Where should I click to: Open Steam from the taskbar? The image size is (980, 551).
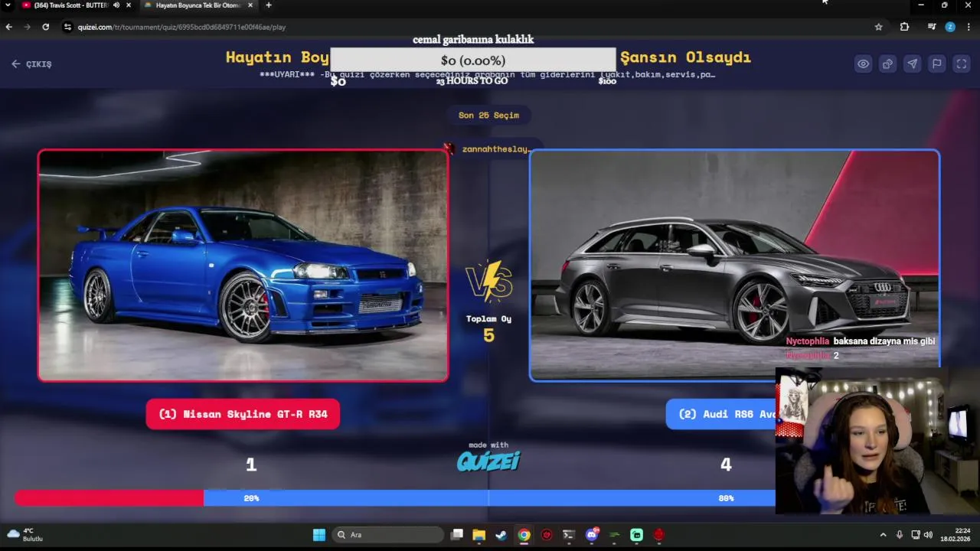pyautogui.click(x=501, y=535)
